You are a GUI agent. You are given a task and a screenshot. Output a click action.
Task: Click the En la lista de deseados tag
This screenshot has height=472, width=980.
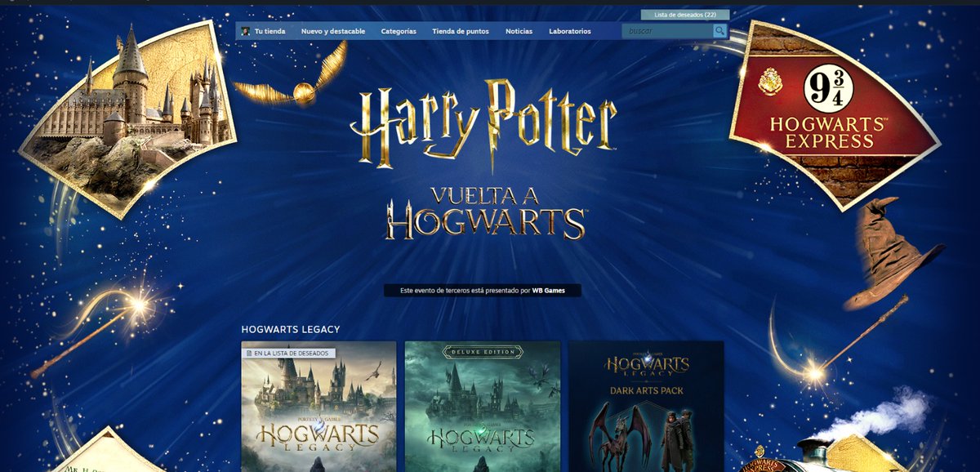pyautogui.click(x=289, y=354)
